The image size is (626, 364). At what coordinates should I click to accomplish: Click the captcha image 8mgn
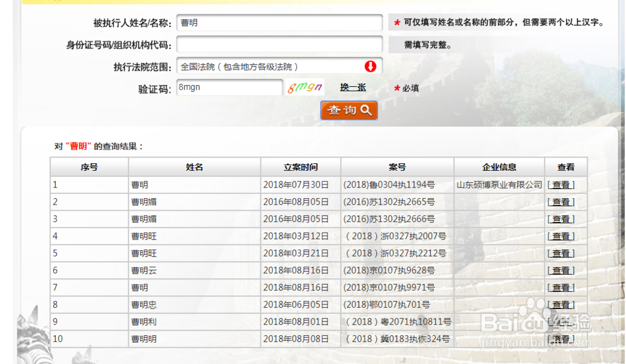click(x=305, y=87)
